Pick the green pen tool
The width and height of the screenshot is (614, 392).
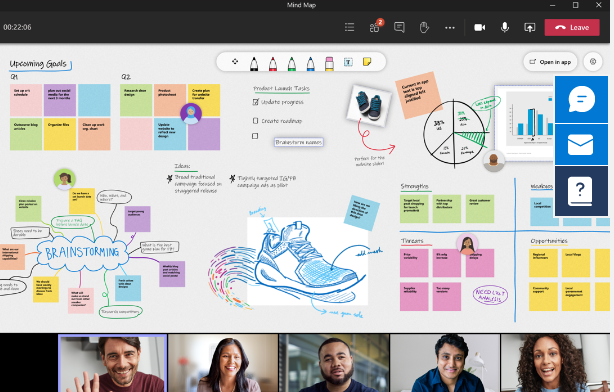pos(292,63)
